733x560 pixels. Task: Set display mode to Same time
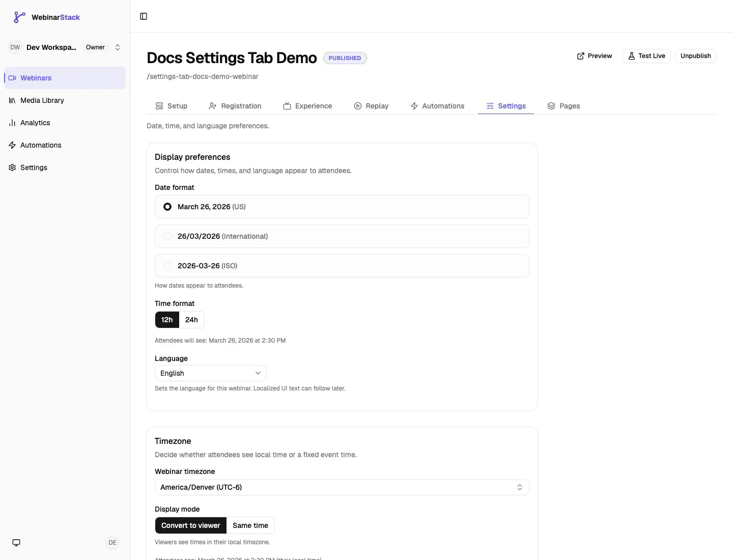point(250,525)
